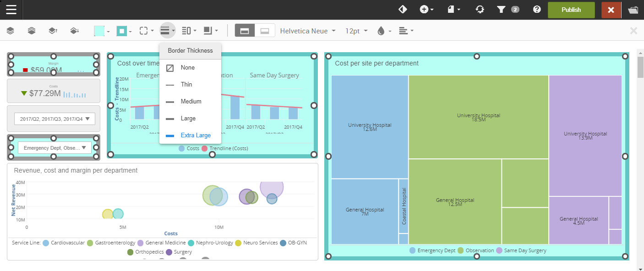
Task: Open the hamburger main menu
Action: [11, 10]
